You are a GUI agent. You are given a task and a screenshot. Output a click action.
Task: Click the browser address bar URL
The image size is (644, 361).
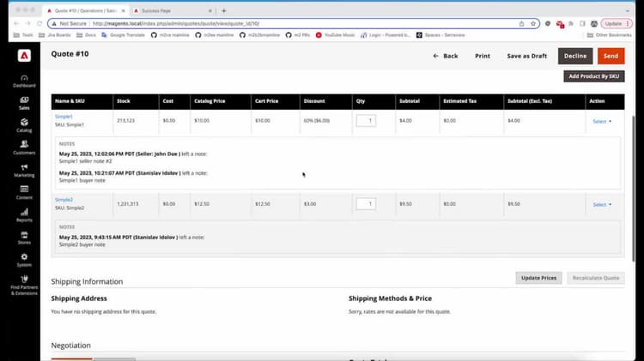click(x=176, y=24)
